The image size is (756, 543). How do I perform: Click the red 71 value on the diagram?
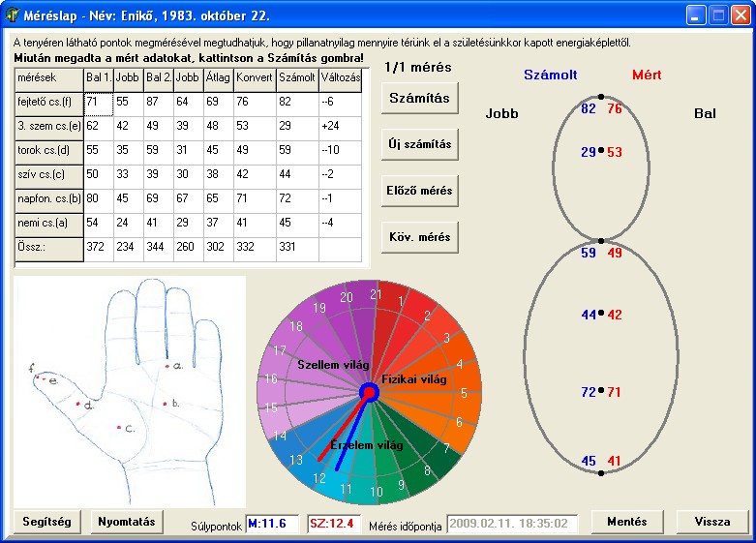614,392
